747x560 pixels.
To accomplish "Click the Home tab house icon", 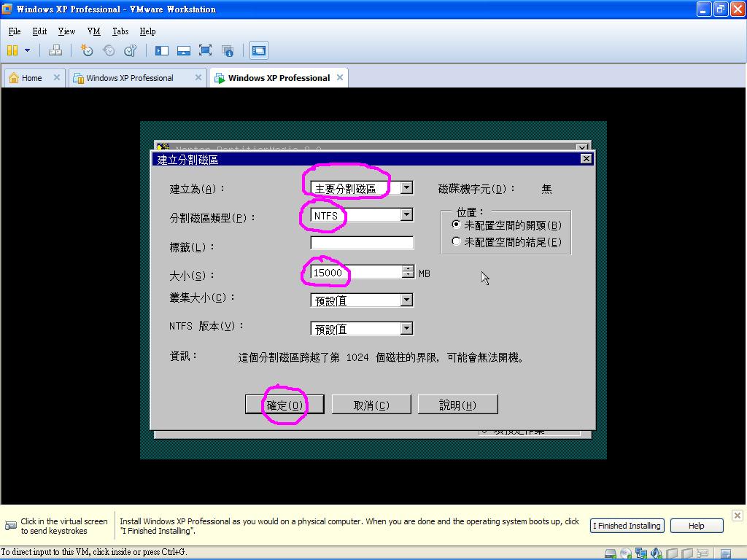I will point(14,78).
